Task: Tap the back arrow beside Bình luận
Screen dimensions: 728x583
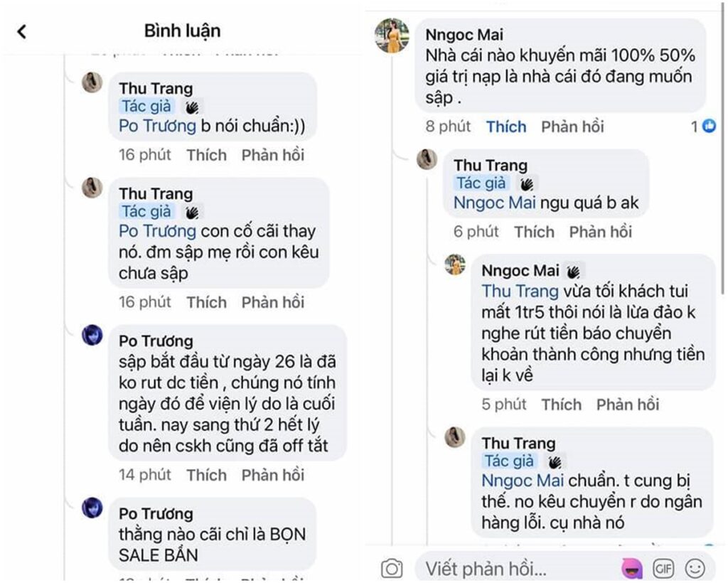Action: click(x=21, y=32)
